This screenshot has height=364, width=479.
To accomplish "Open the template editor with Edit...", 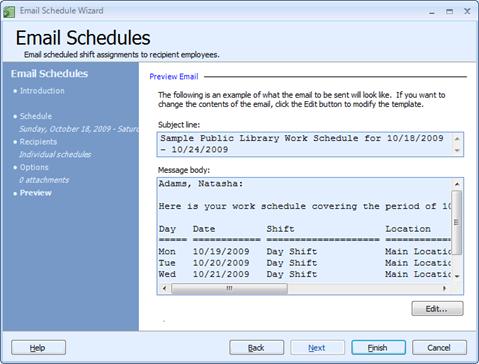I will pyautogui.click(x=437, y=309).
